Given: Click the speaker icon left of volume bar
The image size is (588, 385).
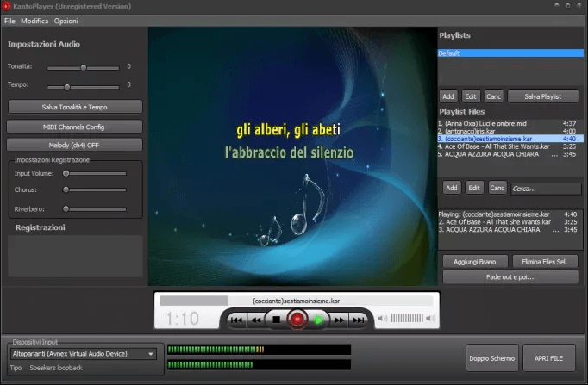Looking at the screenshot, I should click(x=384, y=320).
